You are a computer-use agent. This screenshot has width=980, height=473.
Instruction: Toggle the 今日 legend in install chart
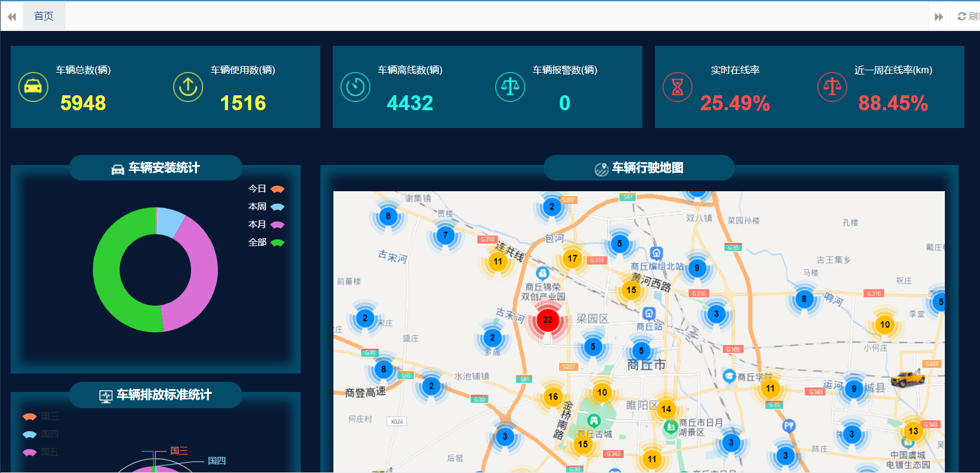point(267,189)
